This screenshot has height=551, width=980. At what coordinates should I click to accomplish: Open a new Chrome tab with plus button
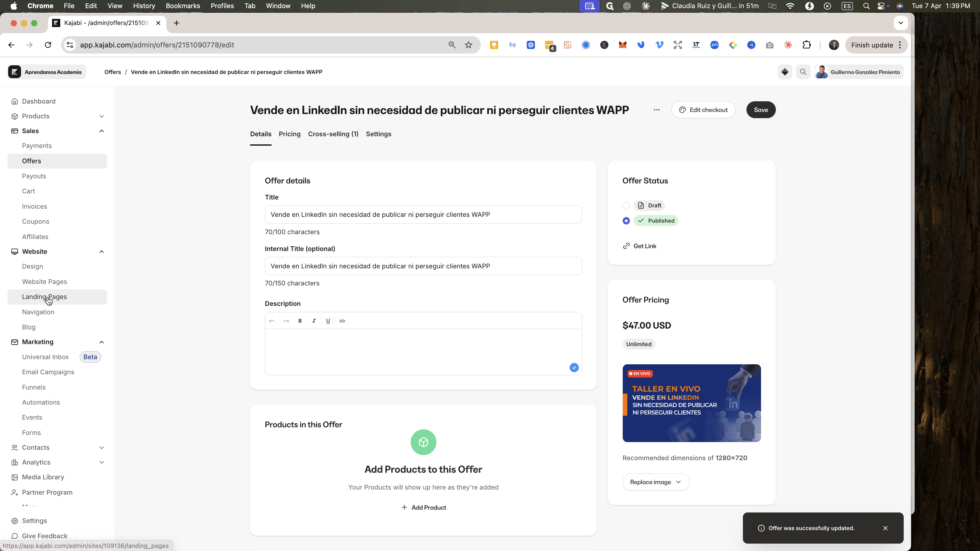(x=177, y=23)
